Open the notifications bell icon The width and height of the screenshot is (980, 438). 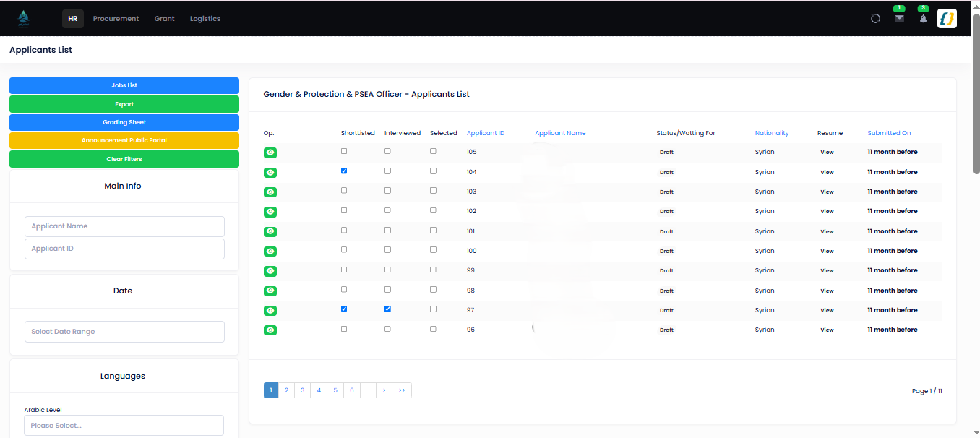tap(923, 19)
